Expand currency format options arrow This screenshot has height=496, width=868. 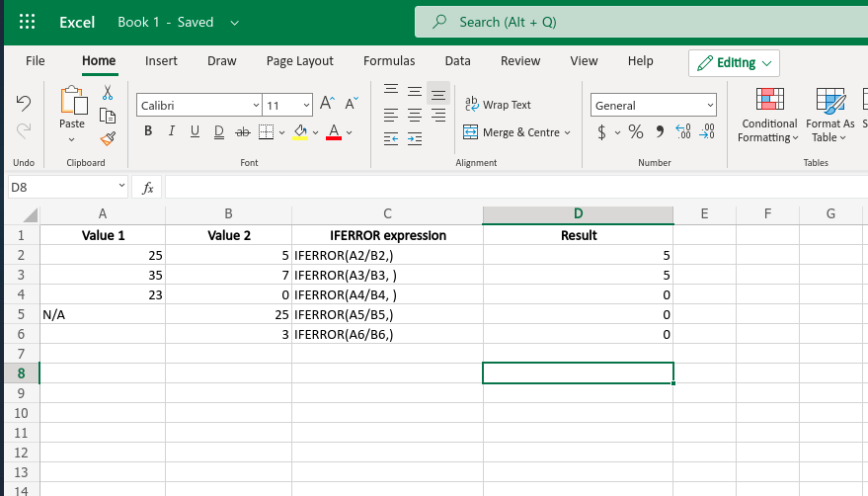(x=617, y=132)
